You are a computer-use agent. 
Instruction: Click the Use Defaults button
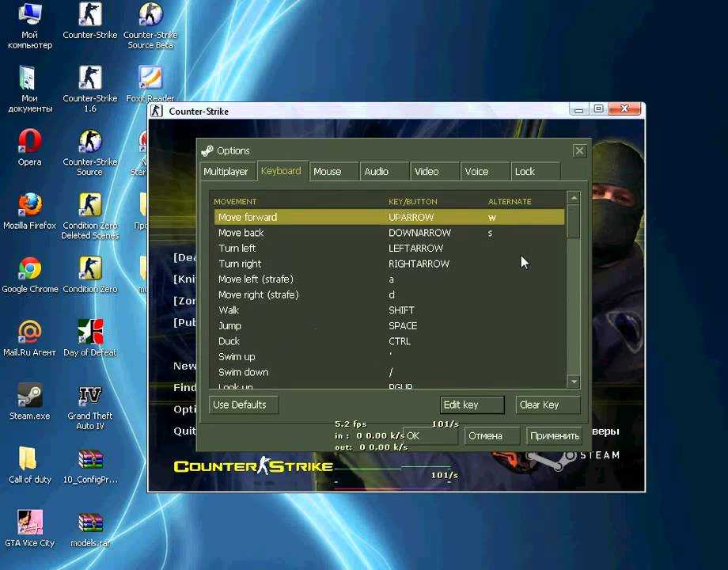tap(243, 405)
